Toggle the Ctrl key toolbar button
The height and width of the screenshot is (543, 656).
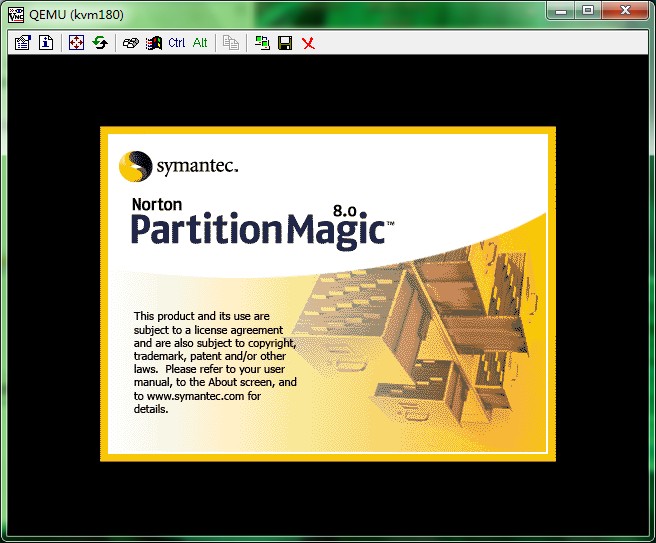(x=177, y=43)
